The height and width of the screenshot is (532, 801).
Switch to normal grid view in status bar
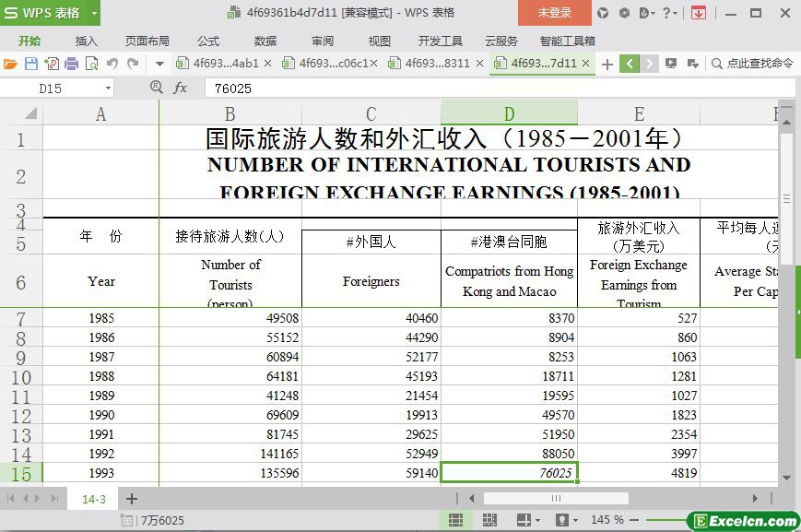click(455, 520)
